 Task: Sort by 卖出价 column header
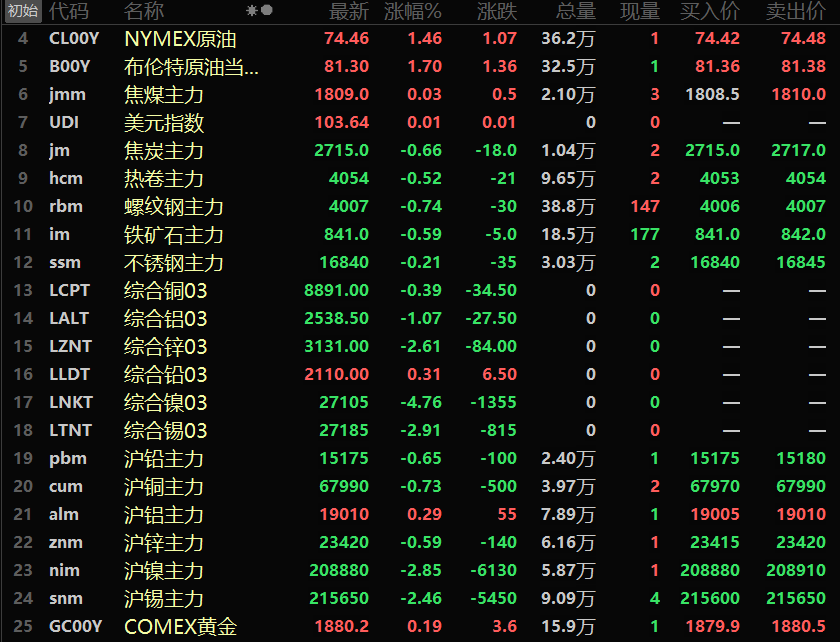[796, 11]
